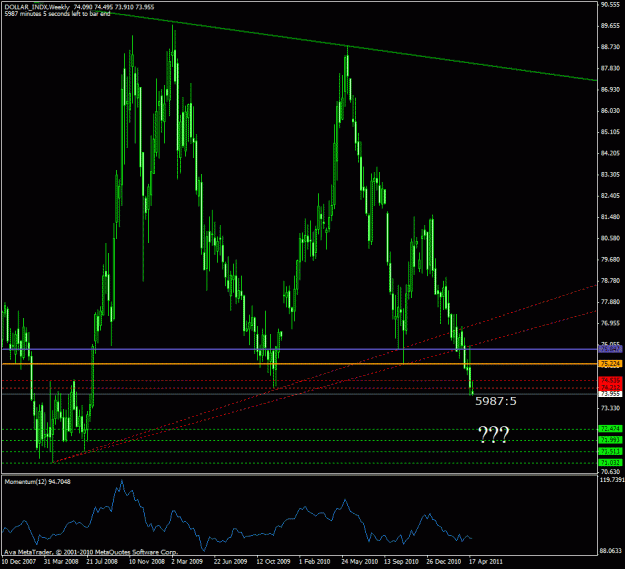Click the '5987:5' countdown label on chart

pyautogui.click(x=495, y=401)
